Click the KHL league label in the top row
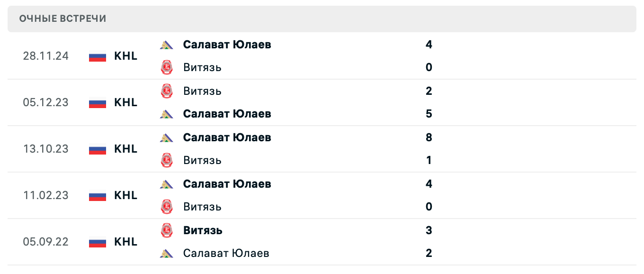The image size is (644, 274). click(x=125, y=56)
